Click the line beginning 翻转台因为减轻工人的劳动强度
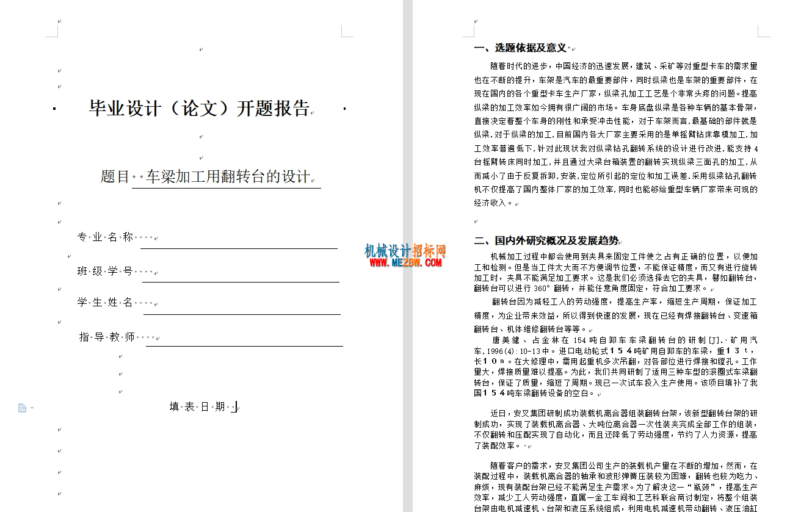Viewport: 812px width, 512px height. click(x=625, y=301)
